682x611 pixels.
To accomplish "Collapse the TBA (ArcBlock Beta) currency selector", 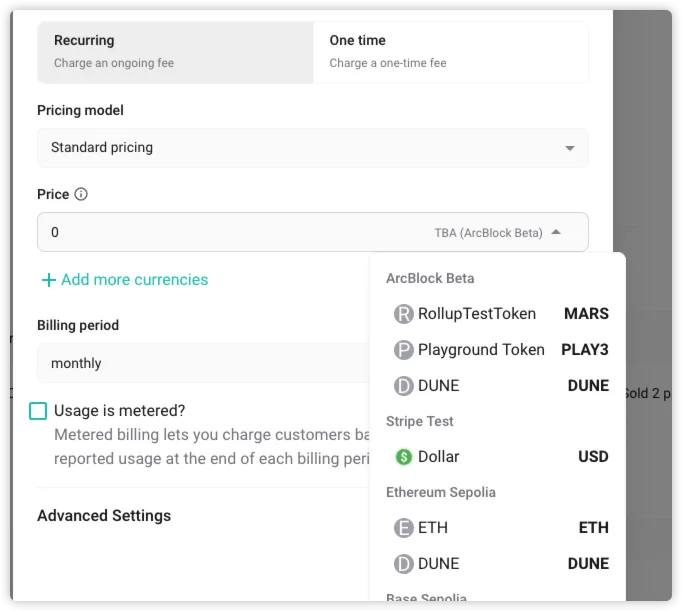I will pos(556,233).
